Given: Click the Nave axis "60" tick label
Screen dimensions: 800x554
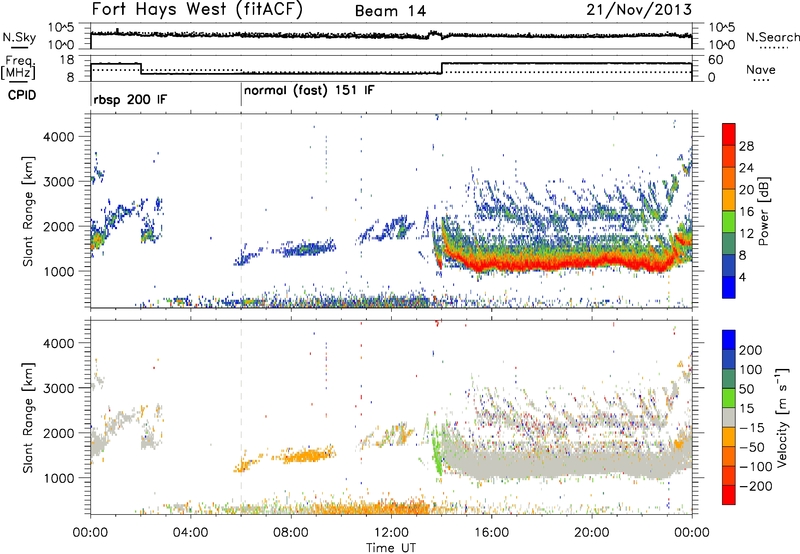Looking at the screenshot, I should (x=715, y=60).
